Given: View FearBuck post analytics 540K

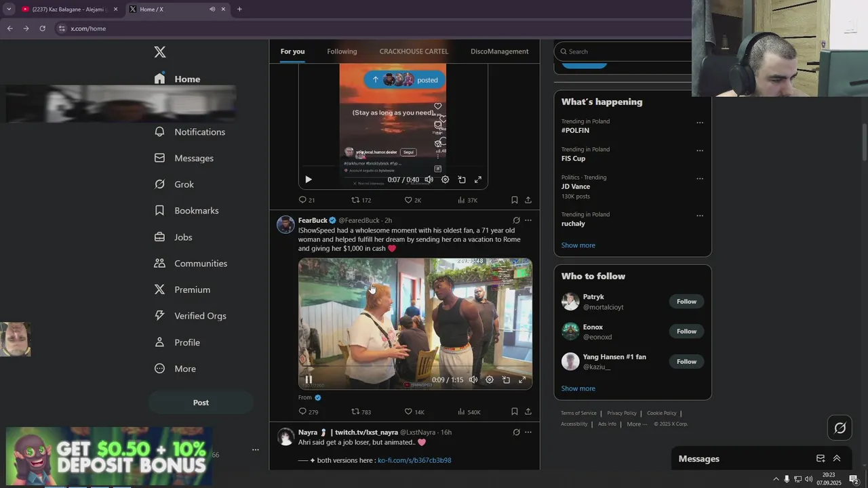Looking at the screenshot, I should coord(469,411).
